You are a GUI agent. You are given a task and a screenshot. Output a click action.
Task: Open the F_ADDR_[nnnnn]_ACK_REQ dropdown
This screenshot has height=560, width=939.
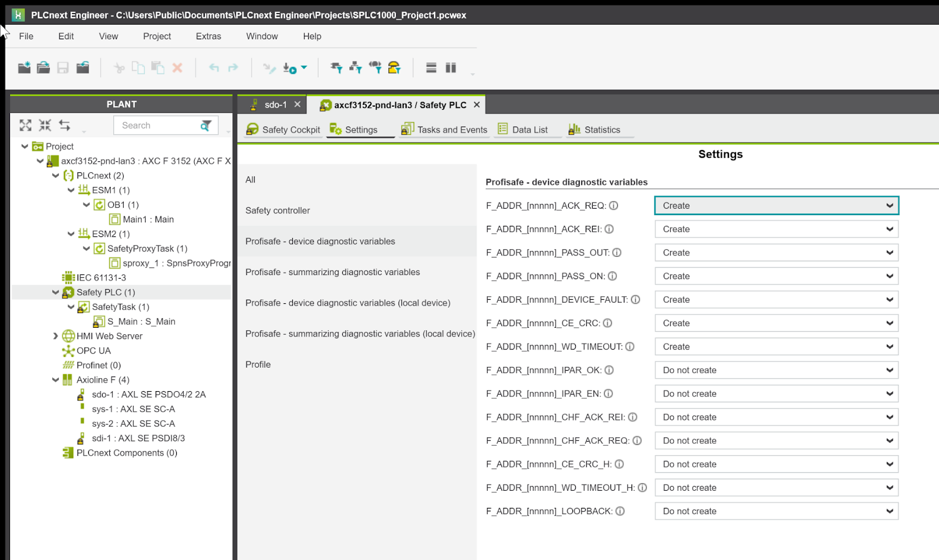tap(776, 206)
